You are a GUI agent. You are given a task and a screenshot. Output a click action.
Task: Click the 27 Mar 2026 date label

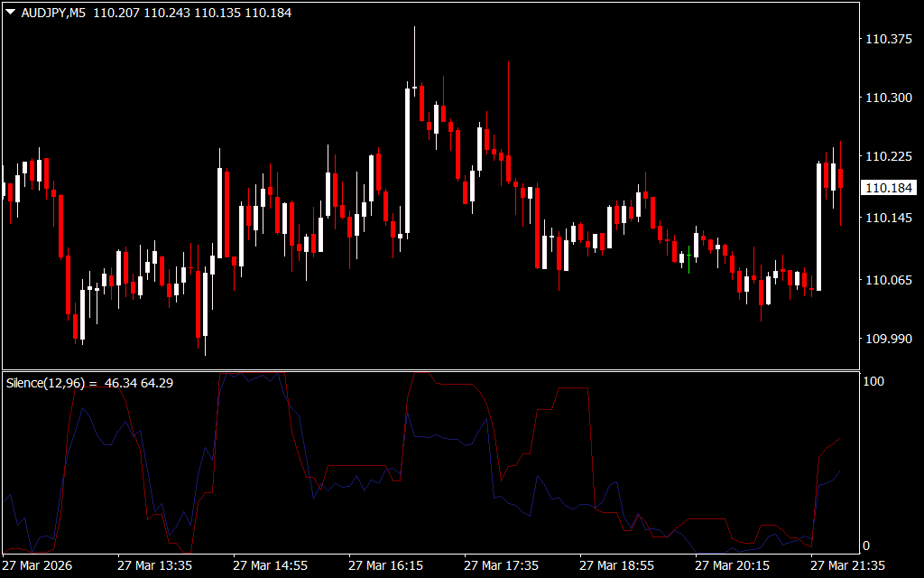pos(39,565)
